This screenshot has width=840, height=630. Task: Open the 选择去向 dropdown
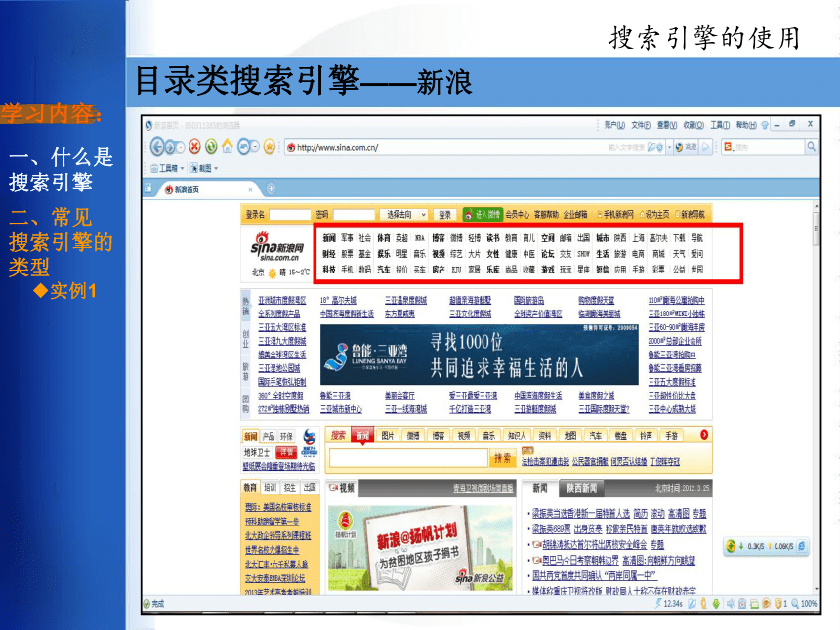click(x=402, y=214)
